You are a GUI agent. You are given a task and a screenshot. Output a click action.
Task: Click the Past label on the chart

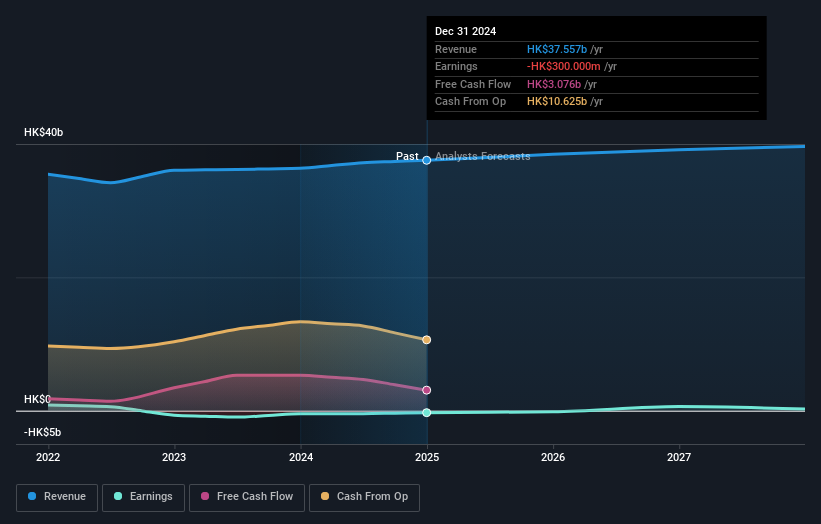[407, 156]
